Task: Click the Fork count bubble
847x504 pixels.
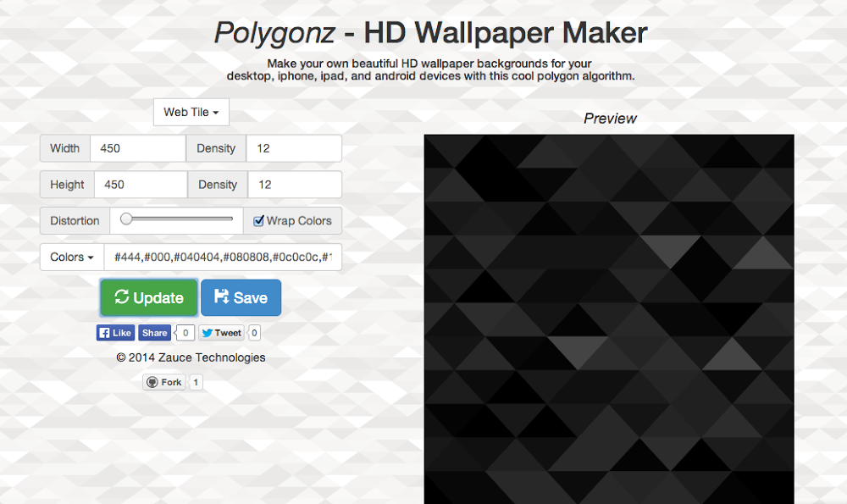Action: click(x=196, y=383)
